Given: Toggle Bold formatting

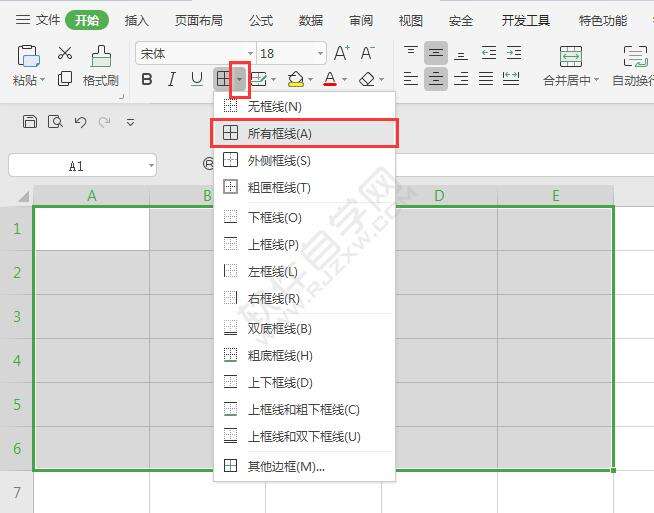Looking at the screenshot, I should coord(147,79).
